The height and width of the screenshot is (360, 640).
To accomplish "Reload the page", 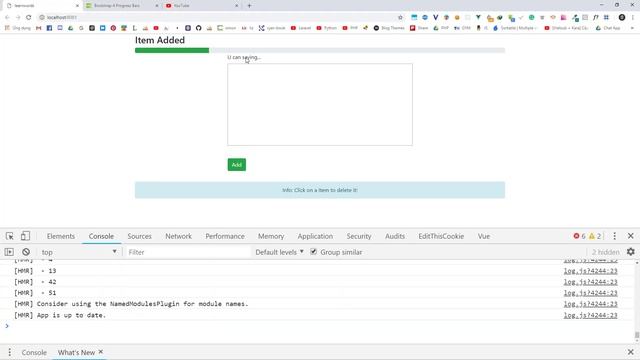I will click(x=29, y=17).
